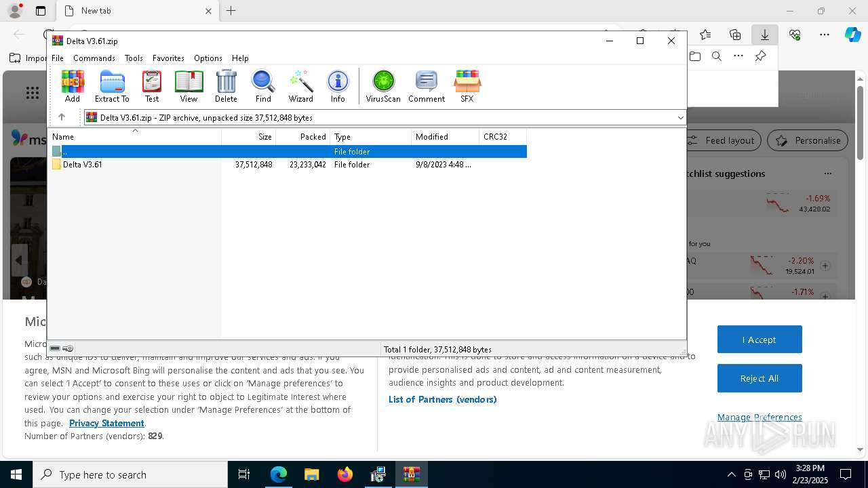Add NASDAQ stock to watchlist
The height and width of the screenshot is (488, 868).
[825, 266]
